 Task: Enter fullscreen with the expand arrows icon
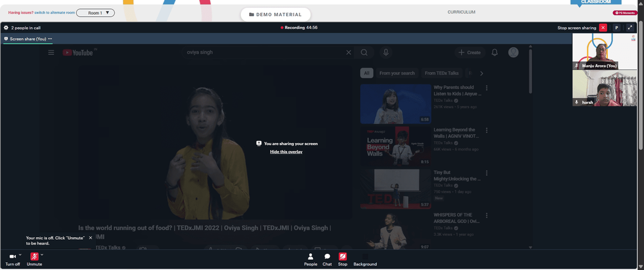(630, 28)
